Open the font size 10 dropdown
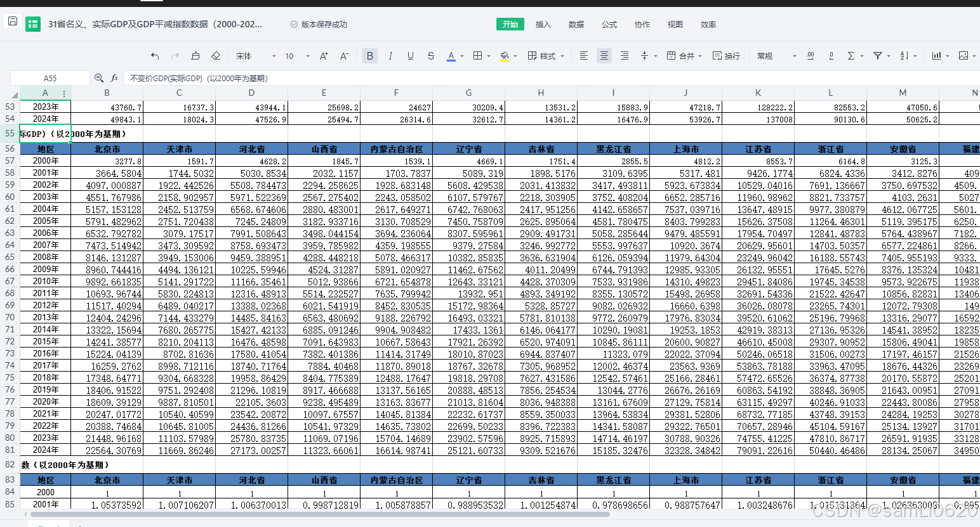This screenshot has width=980, height=527. 297,56
